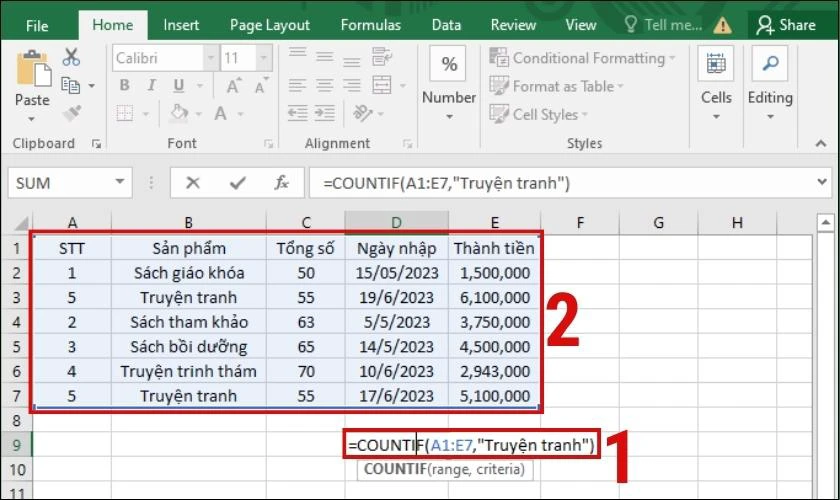Click the Select All corner triangle
Viewport: 840px width, 500px height.
pos(20,223)
